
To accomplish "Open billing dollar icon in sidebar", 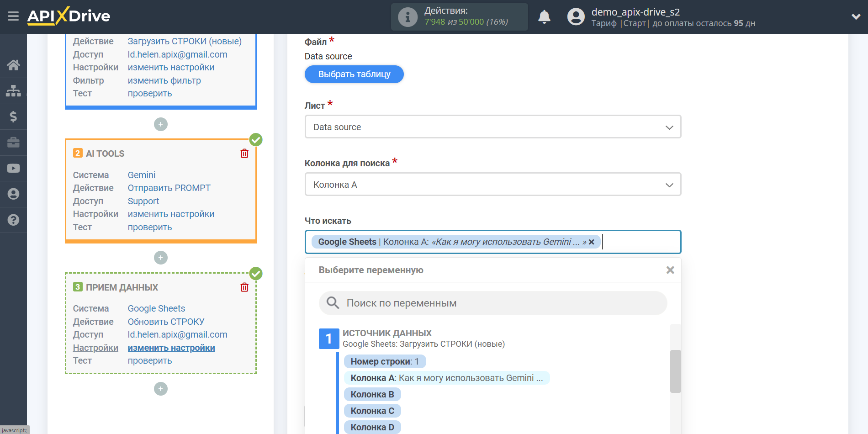I will coord(13,116).
